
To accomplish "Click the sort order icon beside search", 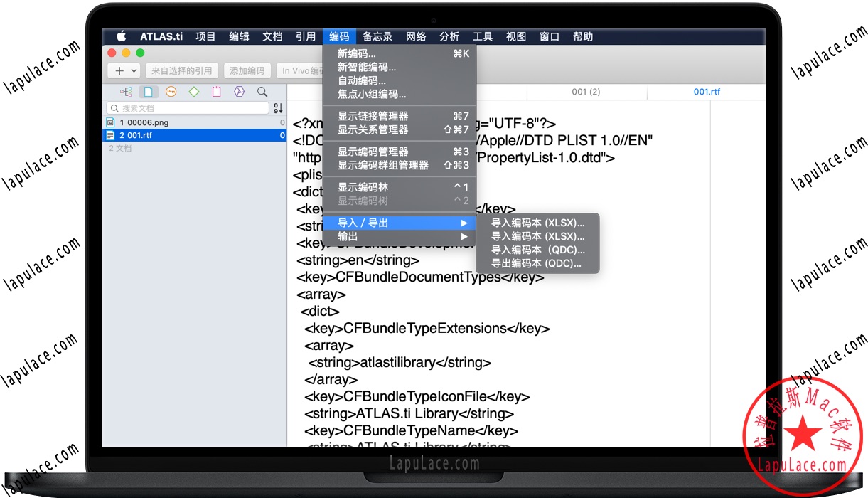I will click(x=278, y=108).
